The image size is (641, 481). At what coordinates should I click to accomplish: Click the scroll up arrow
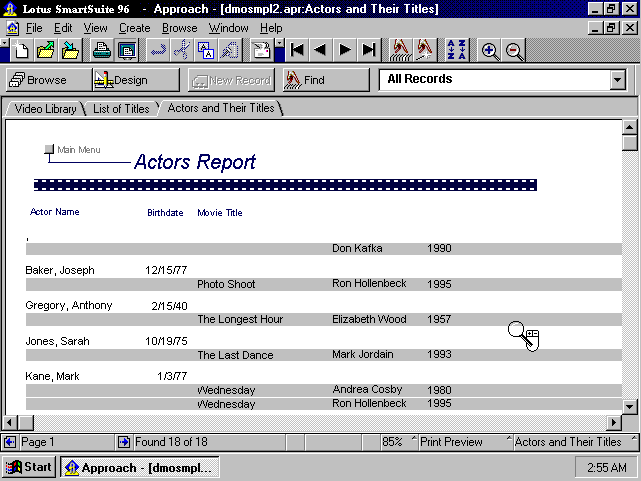click(630, 127)
